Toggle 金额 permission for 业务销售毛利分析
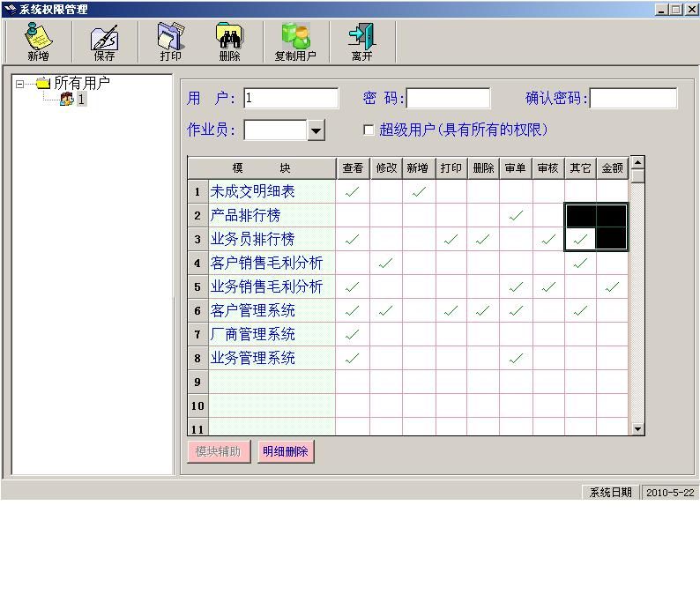 coord(612,286)
